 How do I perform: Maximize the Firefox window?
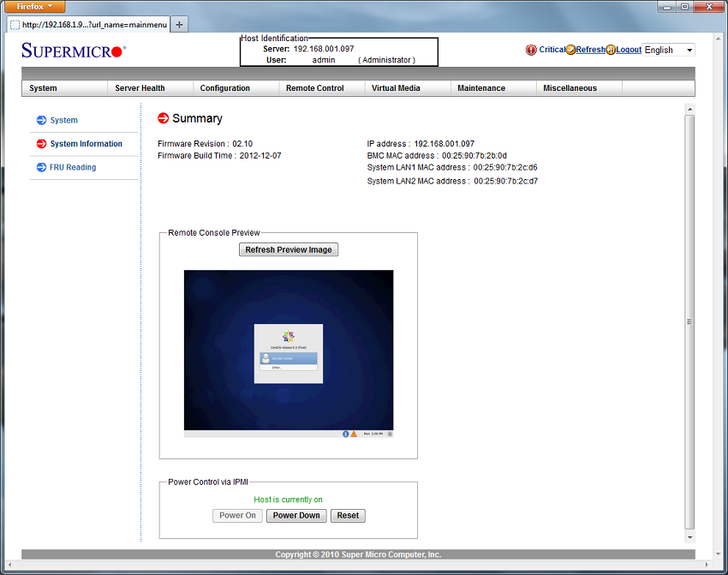[685, 7]
